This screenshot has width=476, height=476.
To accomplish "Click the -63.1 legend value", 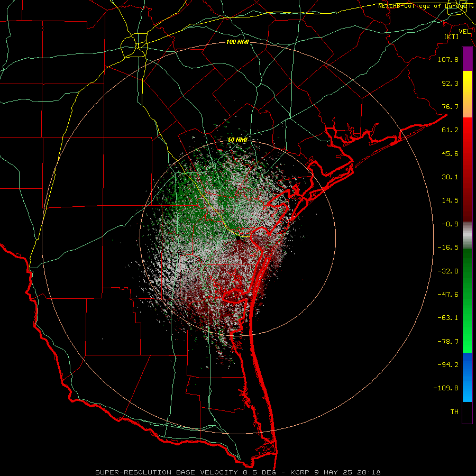I will (x=448, y=318).
